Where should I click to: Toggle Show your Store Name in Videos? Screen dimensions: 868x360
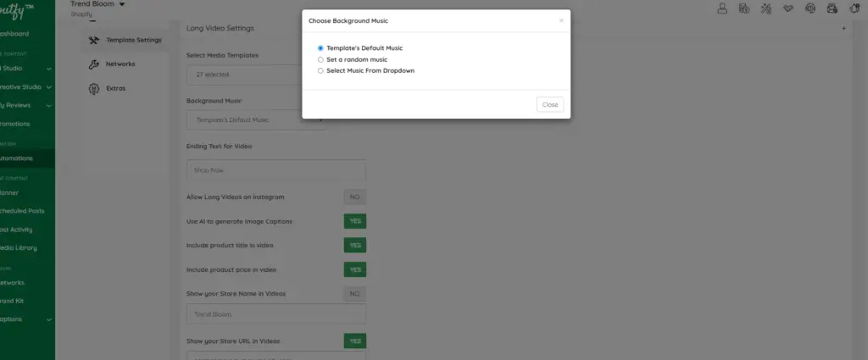tap(355, 294)
